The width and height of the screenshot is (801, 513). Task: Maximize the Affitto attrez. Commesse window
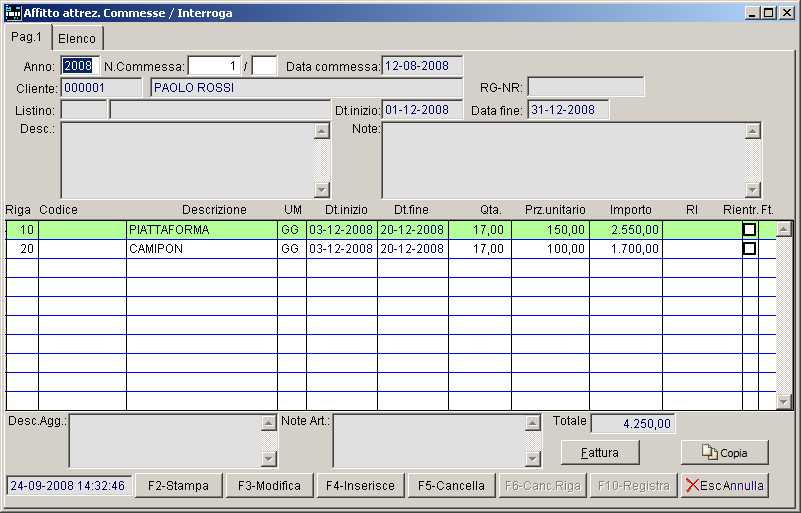(769, 13)
